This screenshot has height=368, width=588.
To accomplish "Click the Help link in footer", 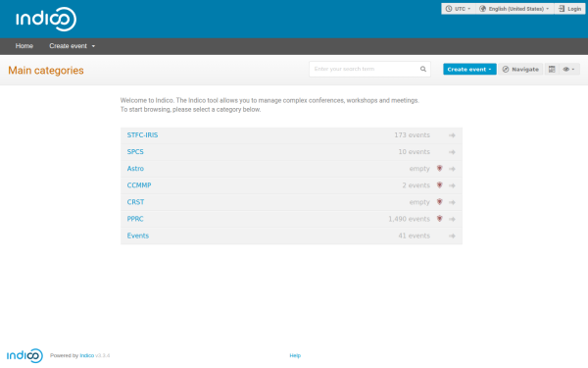I will (295, 355).
